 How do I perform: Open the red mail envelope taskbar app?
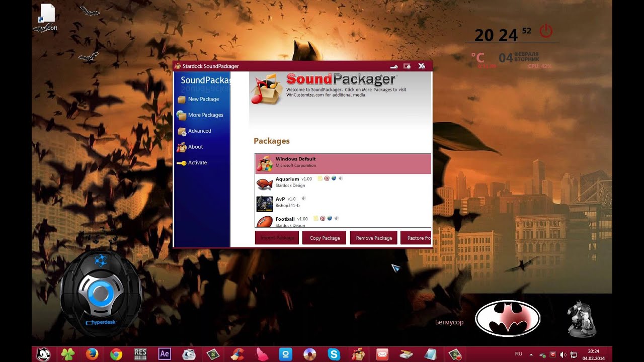tap(382, 354)
